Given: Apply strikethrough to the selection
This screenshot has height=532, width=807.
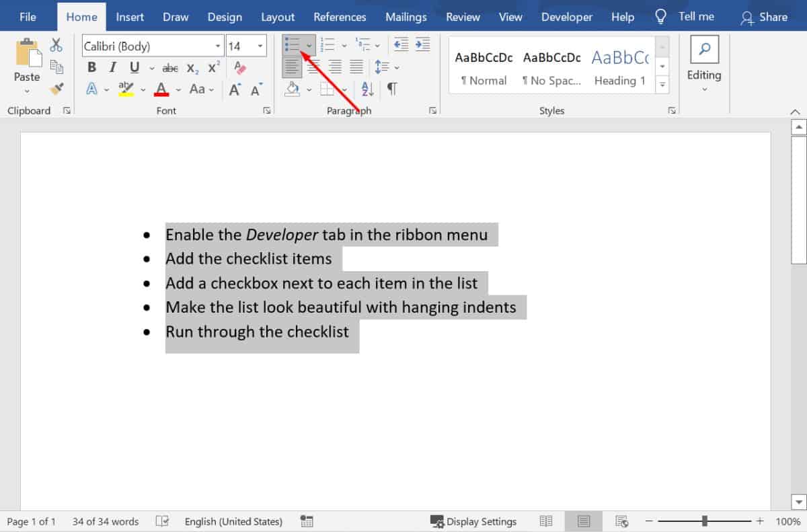Looking at the screenshot, I should [x=170, y=67].
